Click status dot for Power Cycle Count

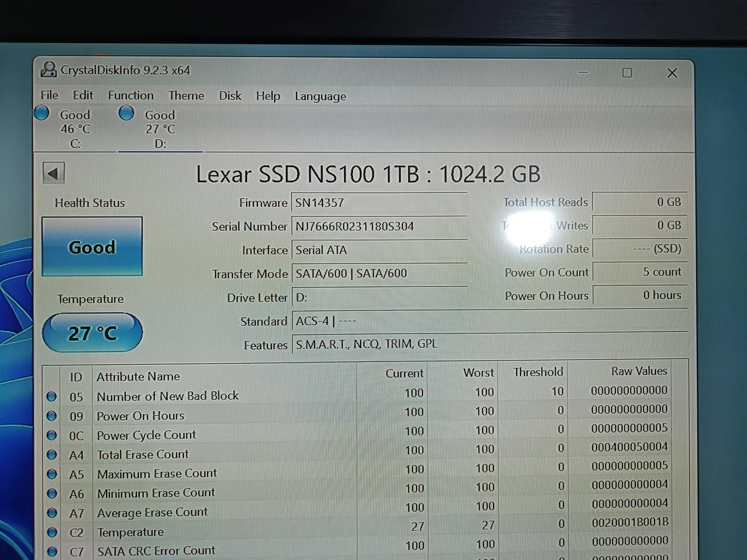51,435
